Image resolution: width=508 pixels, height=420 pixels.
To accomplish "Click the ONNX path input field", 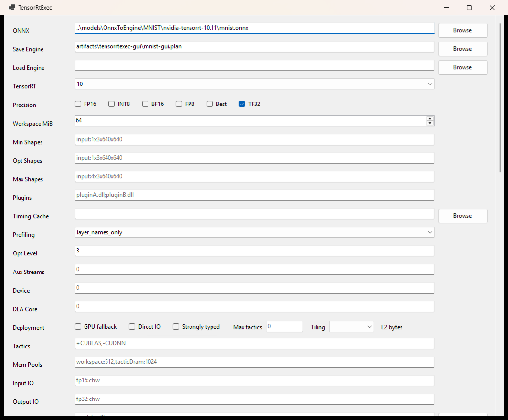I will (x=254, y=28).
